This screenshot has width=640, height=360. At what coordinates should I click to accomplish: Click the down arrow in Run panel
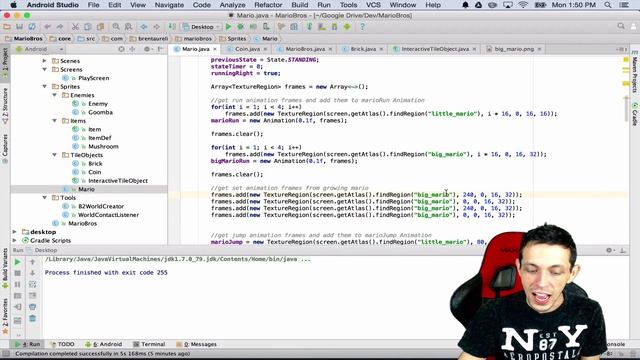(x=33, y=273)
